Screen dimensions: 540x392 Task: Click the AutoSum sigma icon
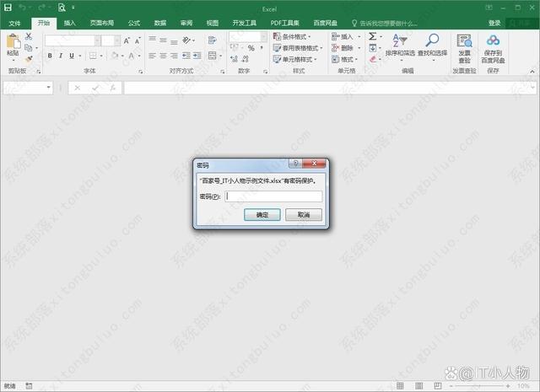click(372, 37)
